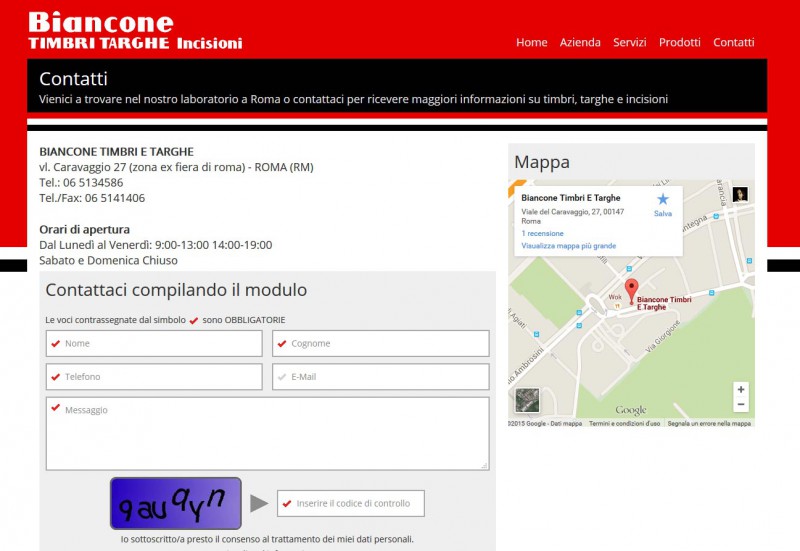800x551 pixels.
Task: Go to the Azienda page
Action: tap(580, 42)
